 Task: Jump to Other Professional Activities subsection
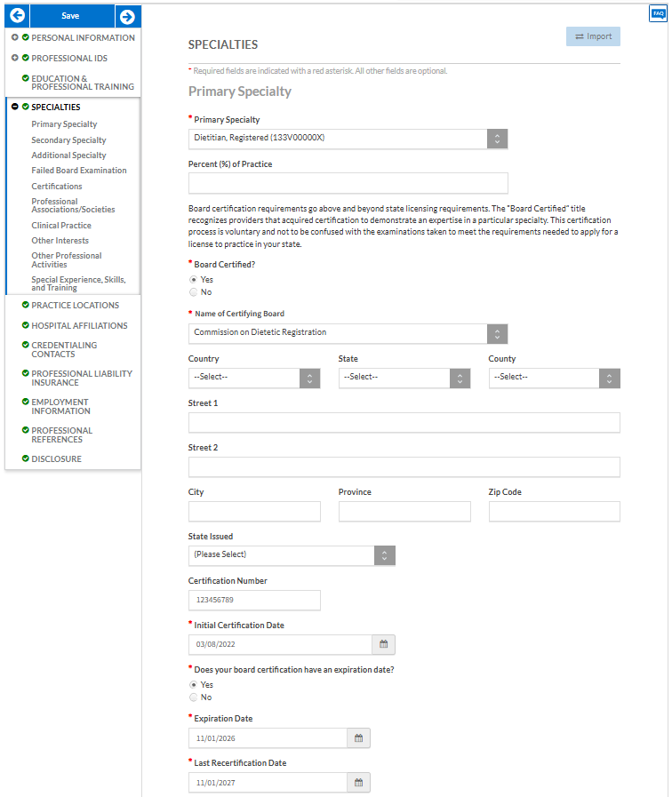[66, 259]
